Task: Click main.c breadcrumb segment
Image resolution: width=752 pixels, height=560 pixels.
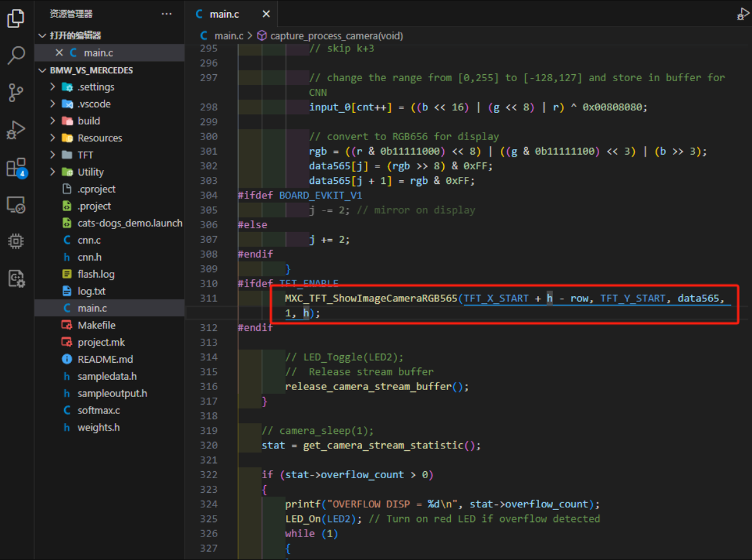Action: pos(229,36)
